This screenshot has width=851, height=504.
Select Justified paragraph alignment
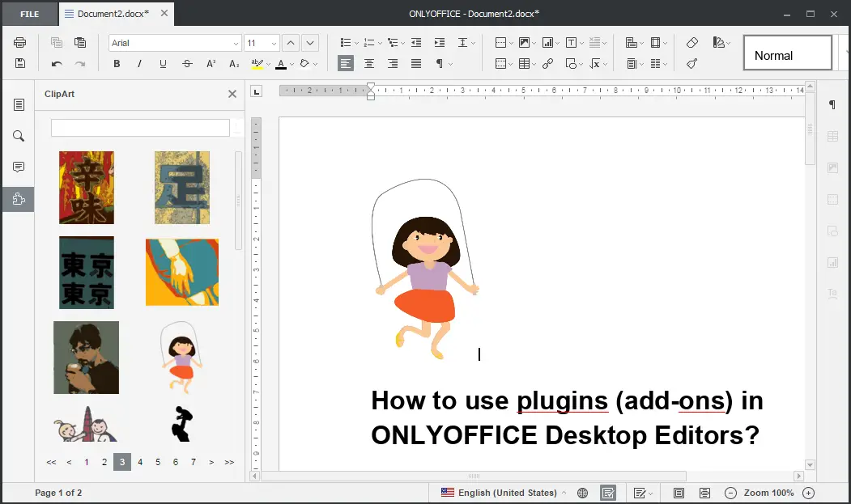[416, 63]
